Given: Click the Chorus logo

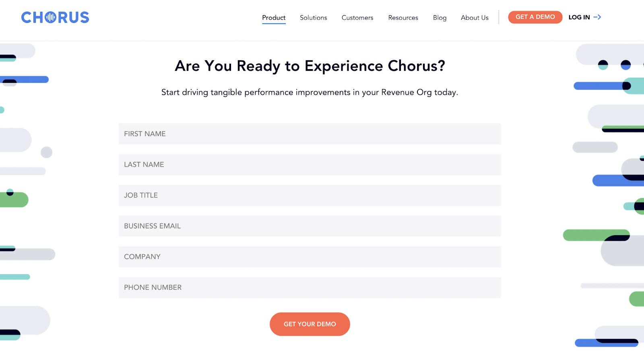Looking at the screenshot, I should 55,17.
